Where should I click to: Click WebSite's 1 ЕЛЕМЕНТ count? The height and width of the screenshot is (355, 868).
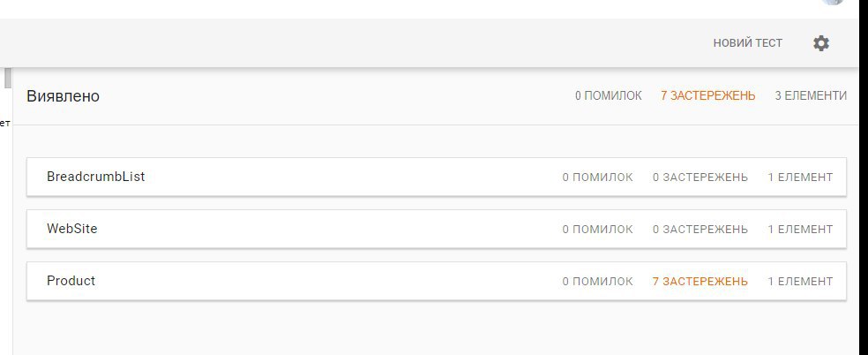click(800, 230)
